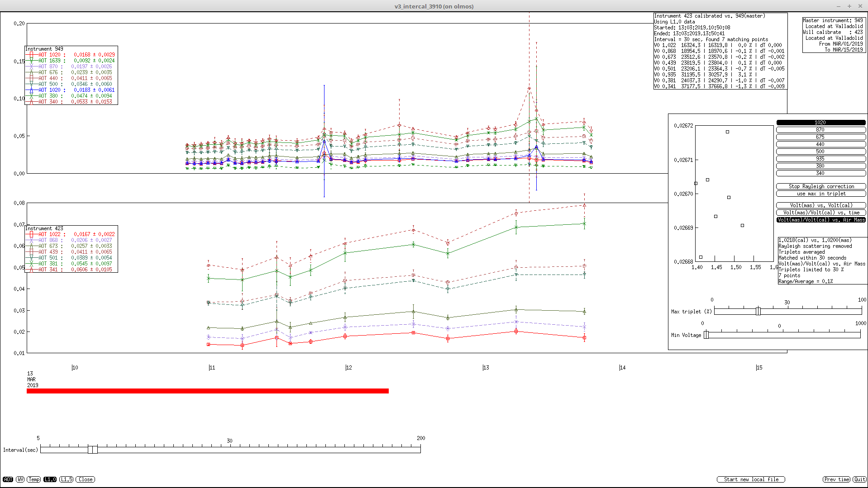Click the Prev time button

(836, 479)
